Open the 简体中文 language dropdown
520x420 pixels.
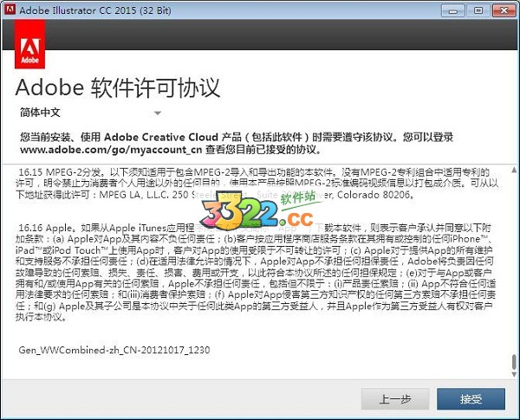(x=90, y=113)
